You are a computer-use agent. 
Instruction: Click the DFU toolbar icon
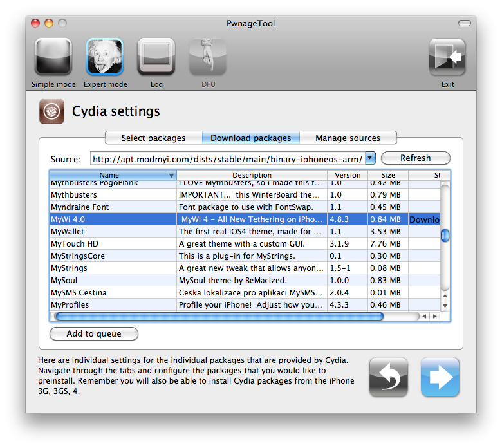(x=207, y=57)
